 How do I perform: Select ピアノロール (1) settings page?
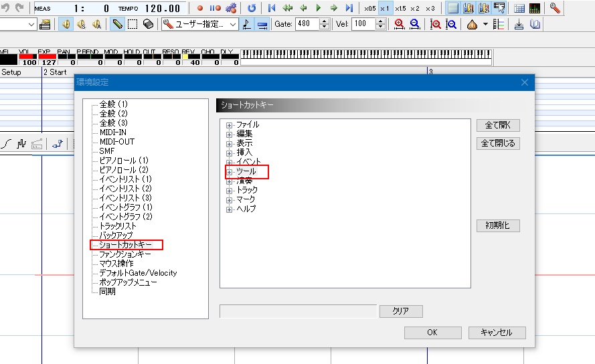coord(124,160)
